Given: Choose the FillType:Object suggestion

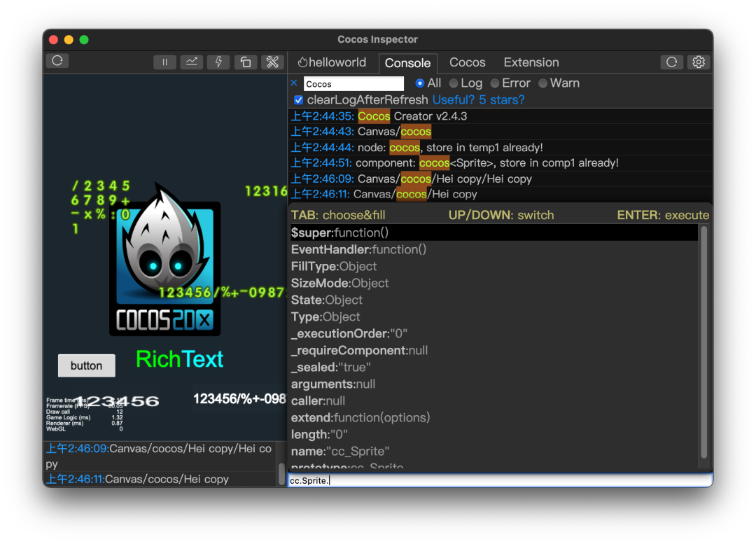Looking at the screenshot, I should (x=493, y=266).
